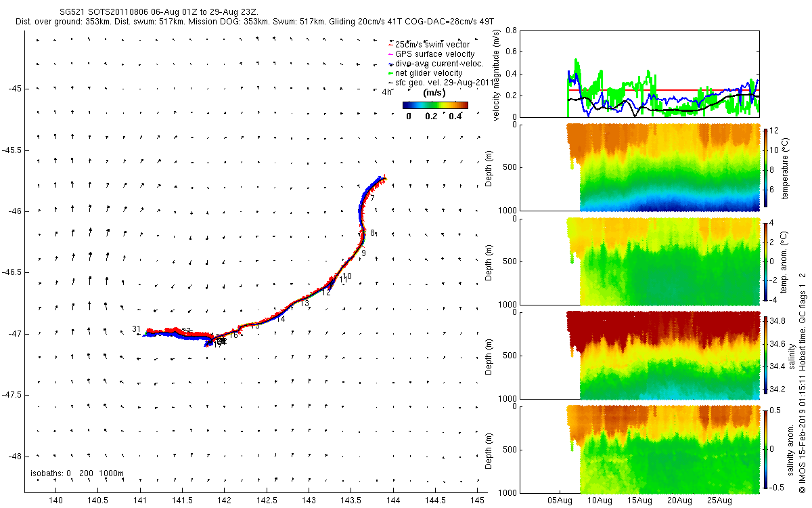Click the day "31" marker at the track's end
The width and height of the screenshot is (812, 508).
click(137, 329)
